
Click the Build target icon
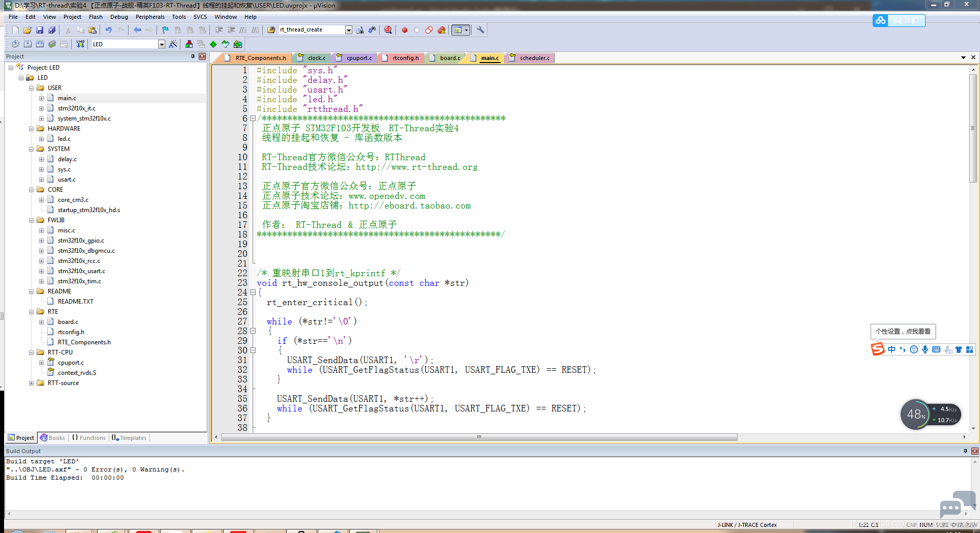[x=27, y=44]
